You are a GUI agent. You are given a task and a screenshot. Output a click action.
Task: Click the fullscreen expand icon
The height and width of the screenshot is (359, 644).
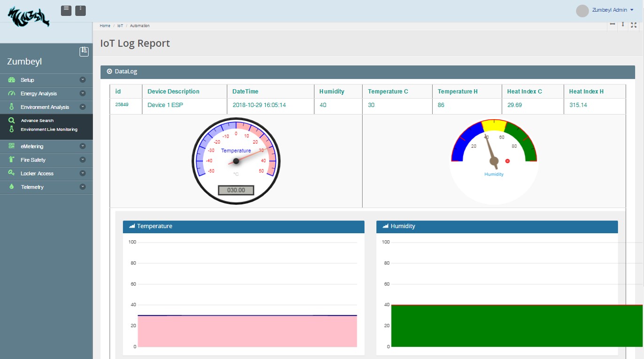click(x=634, y=25)
